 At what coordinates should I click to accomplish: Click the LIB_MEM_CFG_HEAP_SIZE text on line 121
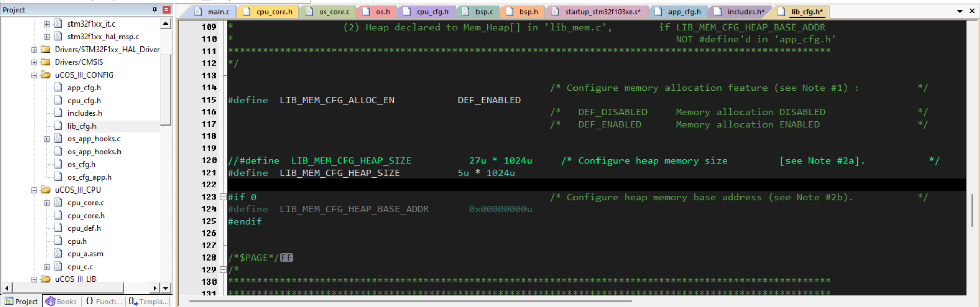[x=340, y=173]
